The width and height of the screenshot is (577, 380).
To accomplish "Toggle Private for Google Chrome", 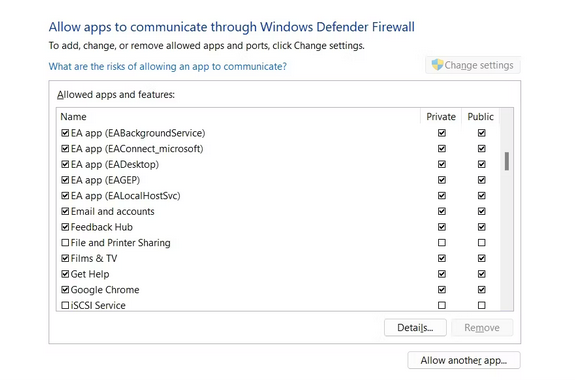I will click(x=442, y=290).
